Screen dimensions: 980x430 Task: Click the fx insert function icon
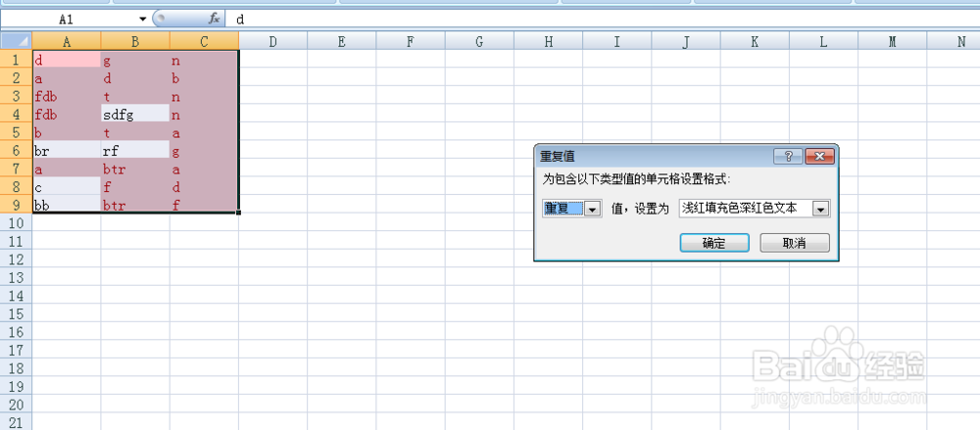click(214, 19)
